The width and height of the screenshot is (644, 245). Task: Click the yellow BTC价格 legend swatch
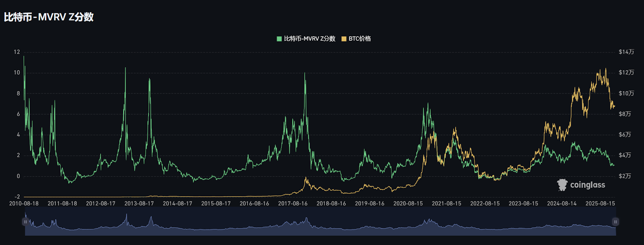pos(344,39)
